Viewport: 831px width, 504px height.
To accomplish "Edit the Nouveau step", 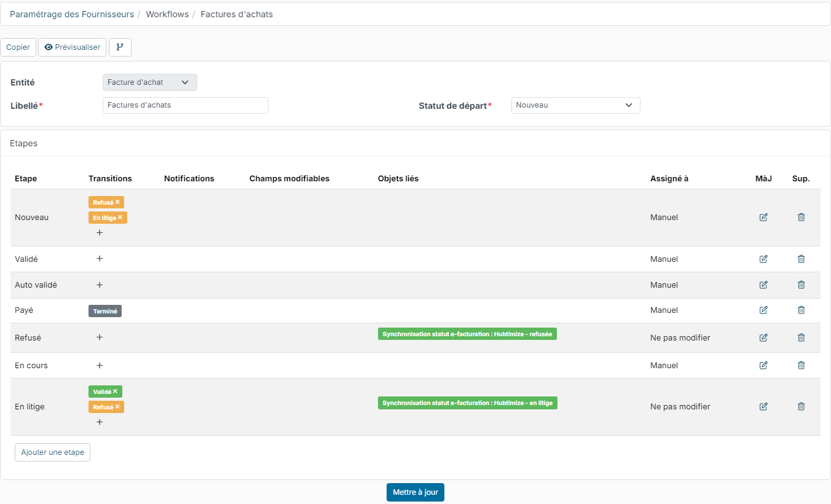I will click(763, 217).
